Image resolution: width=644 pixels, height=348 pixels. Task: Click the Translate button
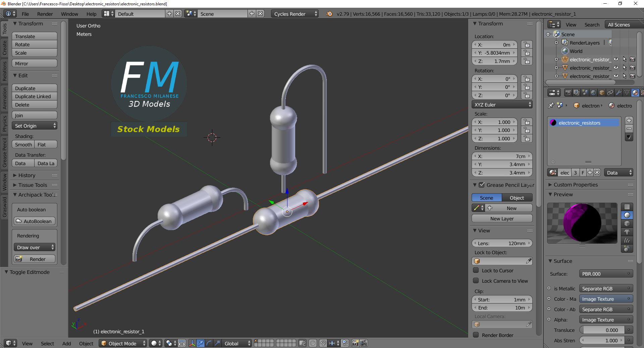pos(35,36)
